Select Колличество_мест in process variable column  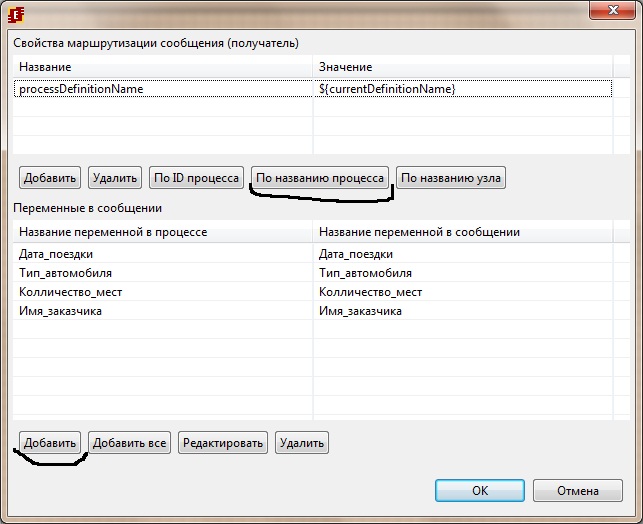point(163,292)
